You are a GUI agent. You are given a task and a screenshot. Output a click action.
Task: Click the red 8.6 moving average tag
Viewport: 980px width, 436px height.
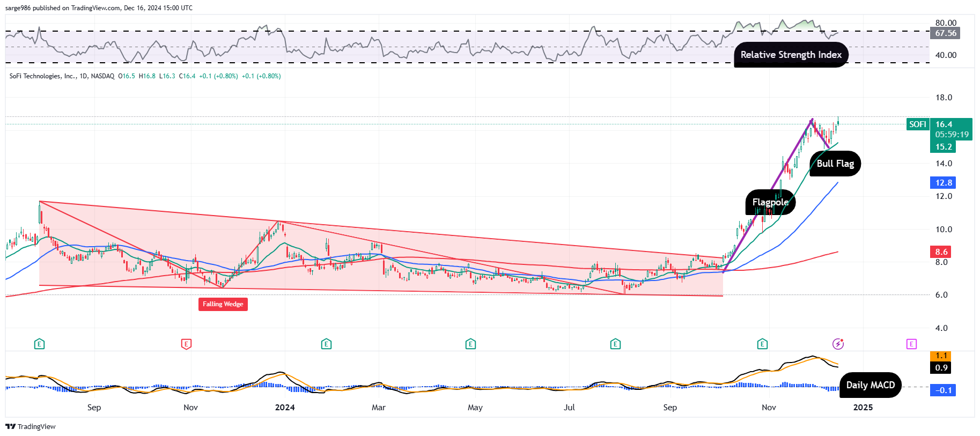[x=941, y=252]
